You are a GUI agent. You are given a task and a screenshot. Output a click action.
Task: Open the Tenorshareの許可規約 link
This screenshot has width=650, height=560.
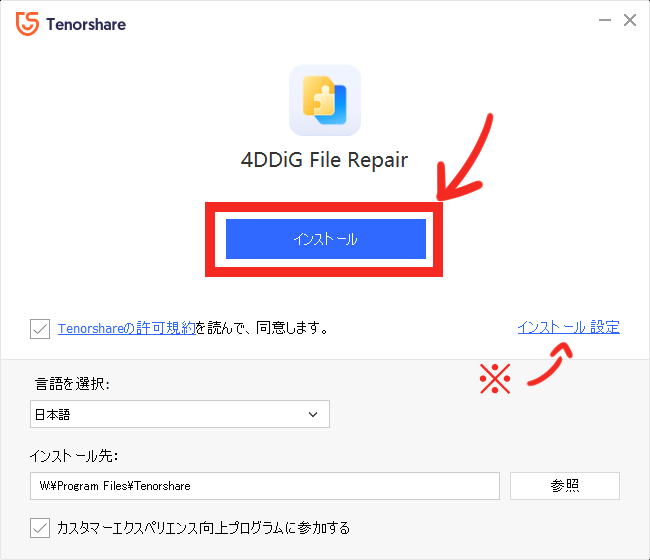tap(126, 328)
